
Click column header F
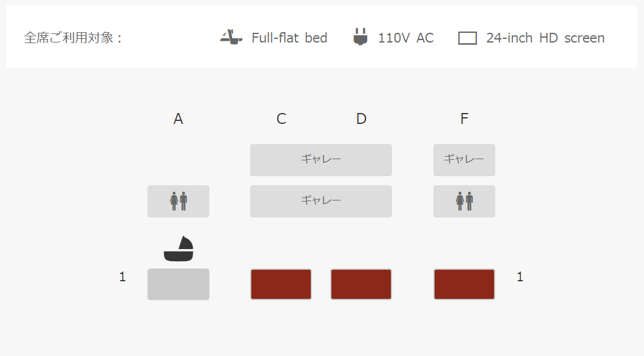(464, 119)
